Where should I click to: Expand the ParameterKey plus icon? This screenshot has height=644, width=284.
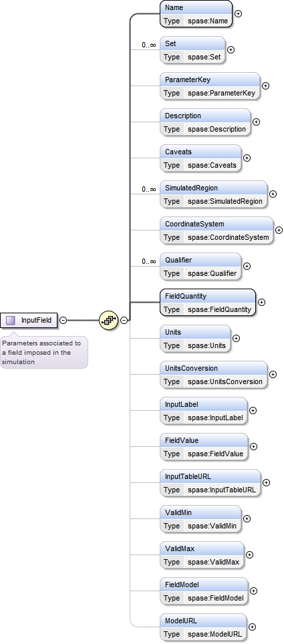(265, 86)
